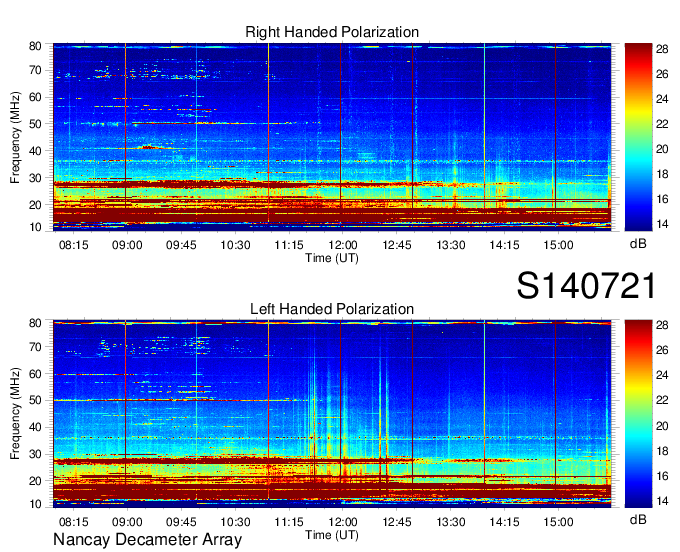Screen dimensions: 680x552
Task: Click the 09:00 time tick on the Right Handed plot
Action: 127,245
